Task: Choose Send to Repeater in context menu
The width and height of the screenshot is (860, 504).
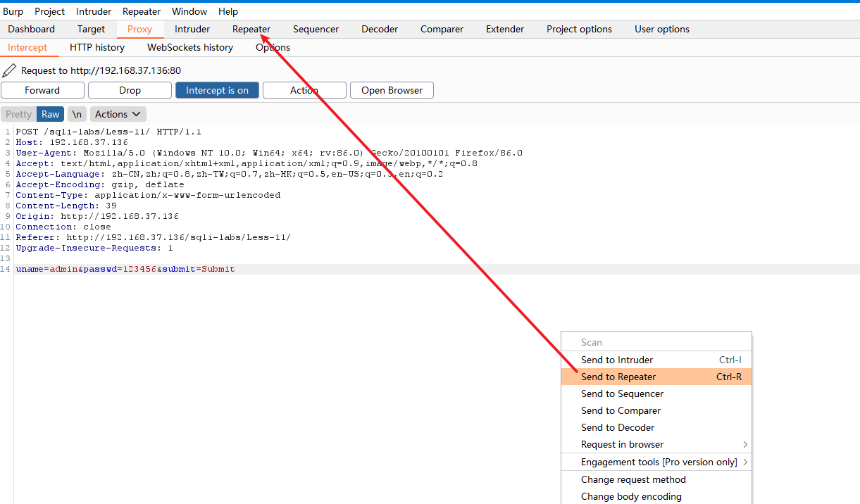Action: pyautogui.click(x=618, y=377)
